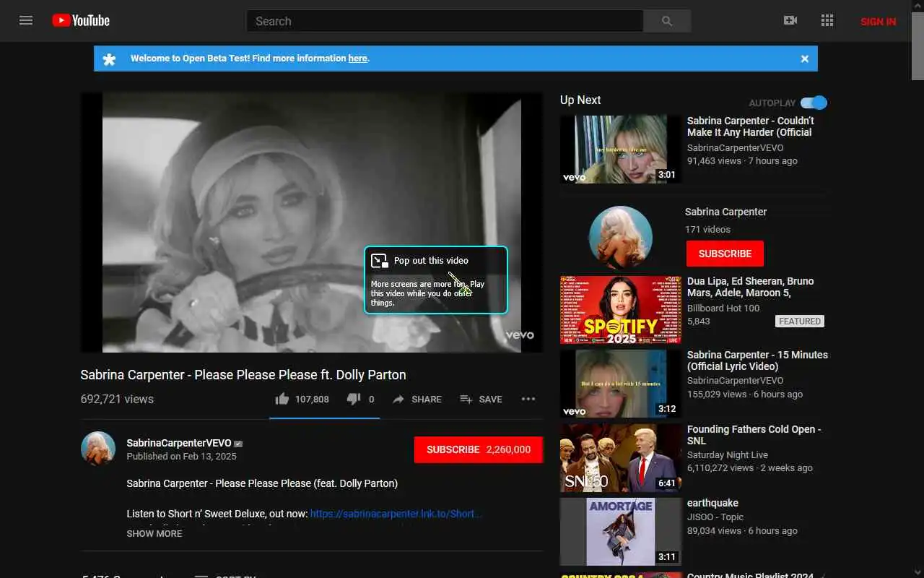Click the 'Up Next' heading

point(580,100)
